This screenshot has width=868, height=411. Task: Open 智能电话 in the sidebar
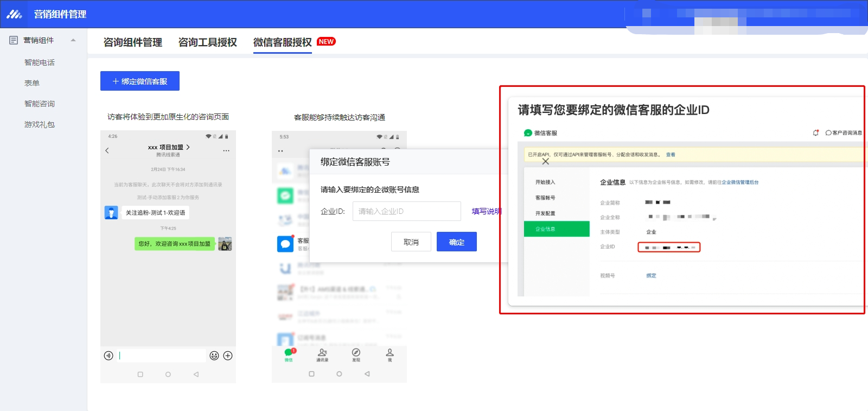tap(40, 62)
